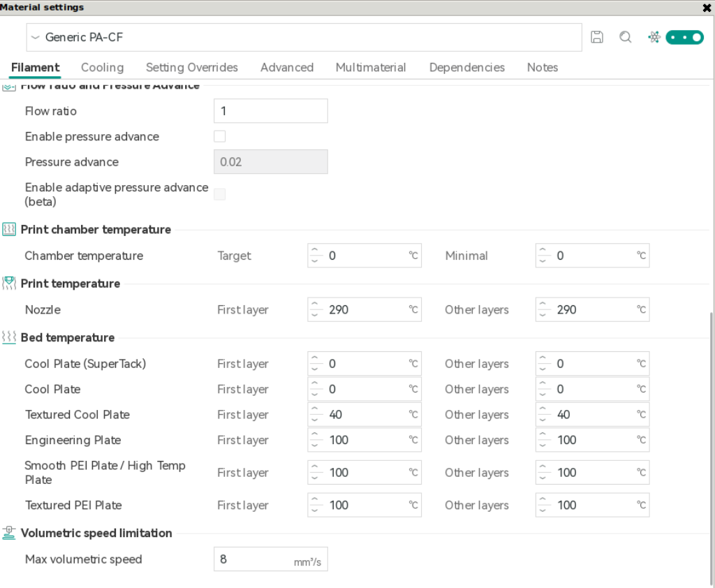This screenshot has height=588, width=715.
Task: Click the Max volumetric speed field
Action: [271, 559]
